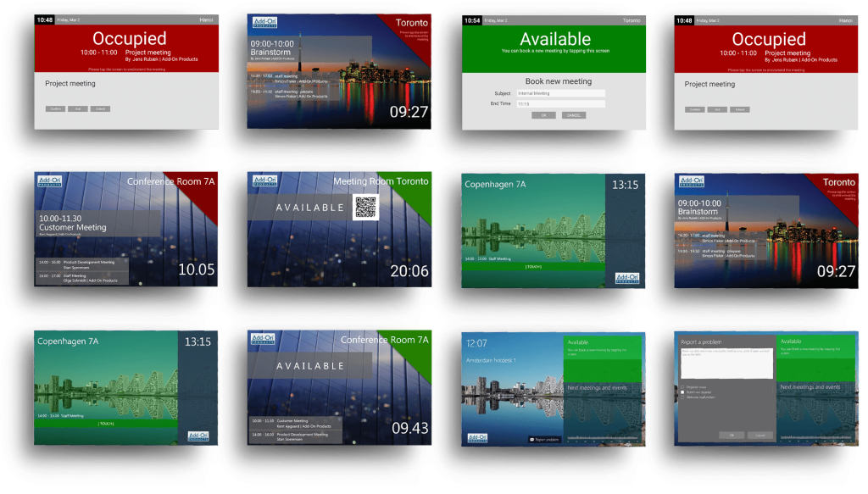
Task: Click the Report a problem description text box
Action: (726, 363)
